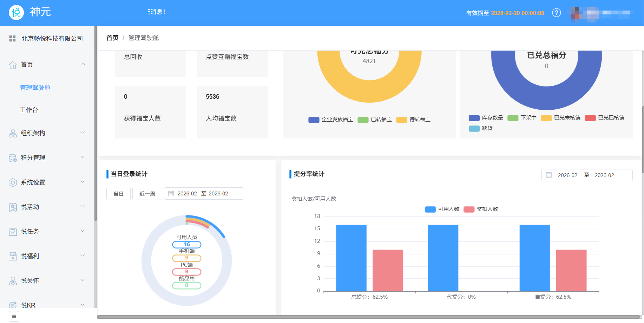The height and width of the screenshot is (323, 644).
Task: Click the 悦任务 task icon
Action: (12, 231)
